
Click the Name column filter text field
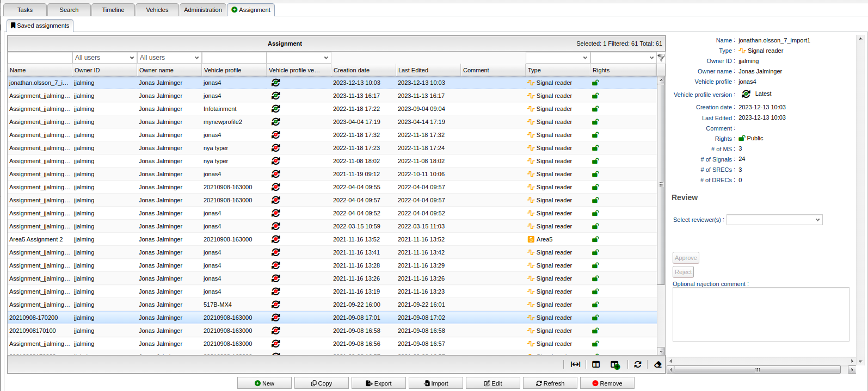(x=40, y=58)
